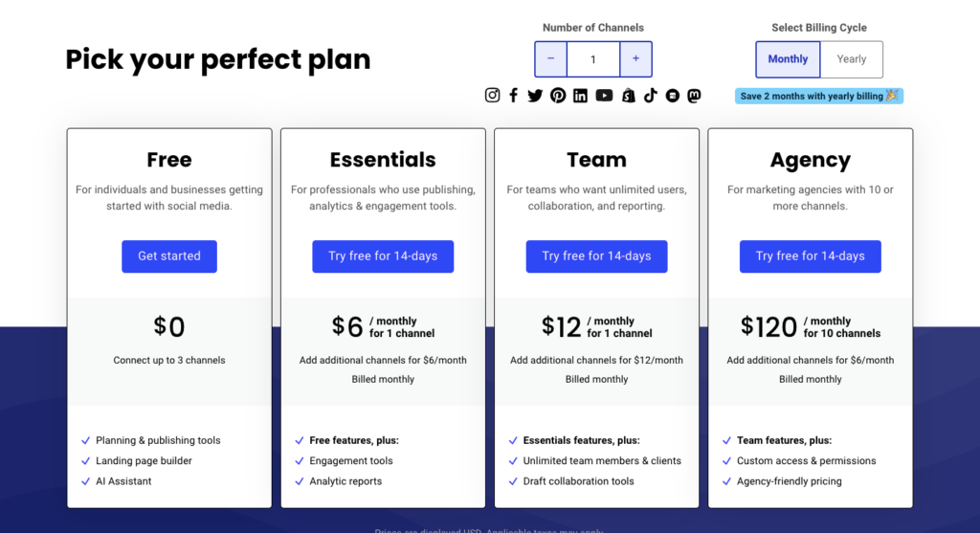
Task: Click the Google Business Profile icon
Action: [673, 96]
